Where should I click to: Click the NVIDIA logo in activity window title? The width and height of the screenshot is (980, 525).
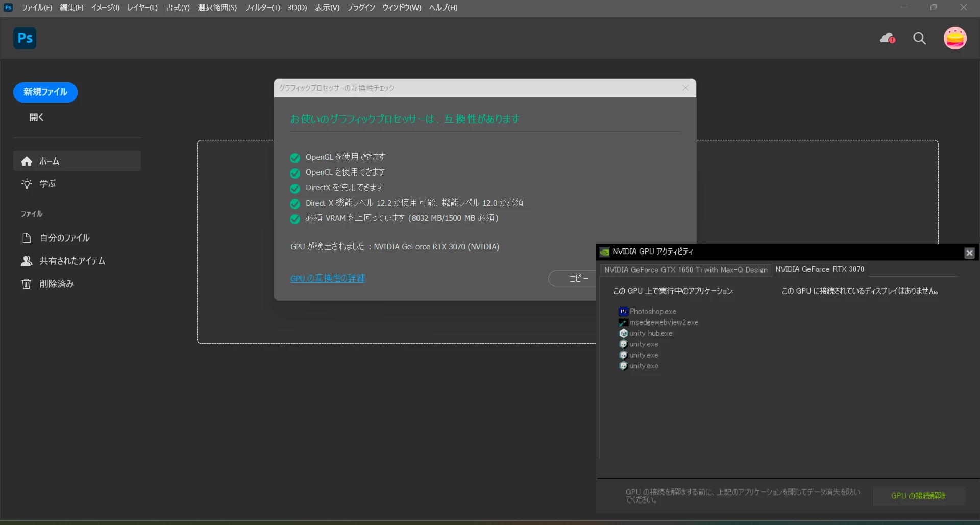[x=605, y=252]
